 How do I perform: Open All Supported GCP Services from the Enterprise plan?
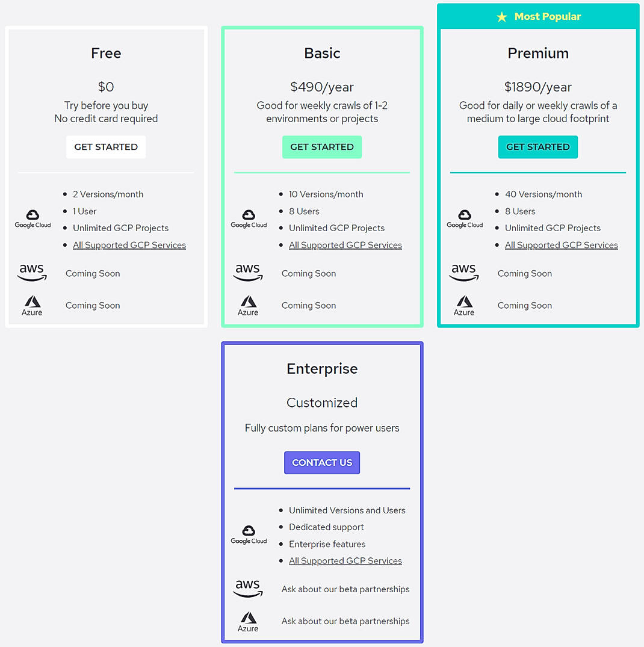tap(345, 560)
